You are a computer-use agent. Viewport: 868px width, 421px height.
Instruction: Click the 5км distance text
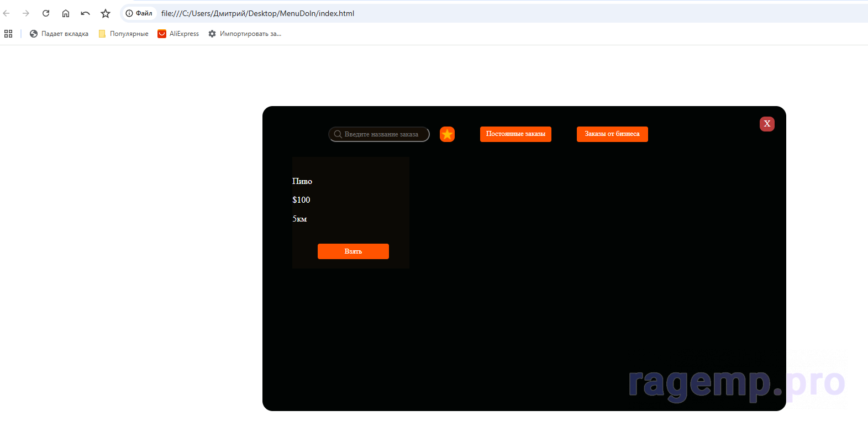(x=299, y=219)
